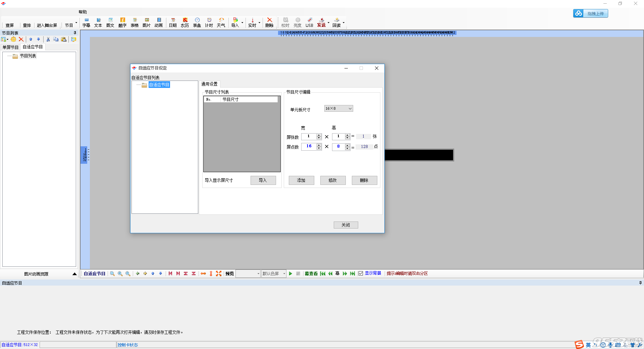Image resolution: width=644 pixels, height=349 pixels.
Task: Click the 添加 button
Action: click(x=301, y=180)
